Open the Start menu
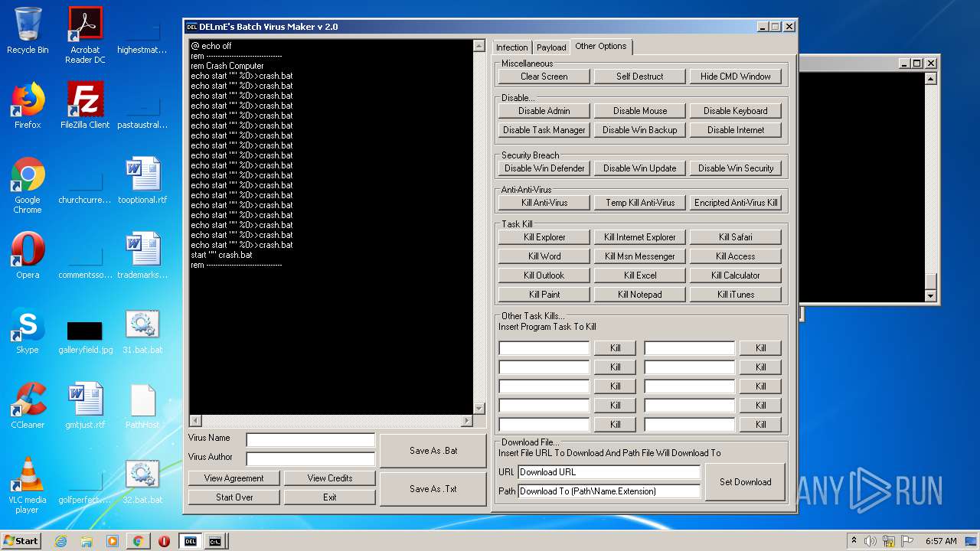This screenshot has height=551, width=980. [x=21, y=541]
